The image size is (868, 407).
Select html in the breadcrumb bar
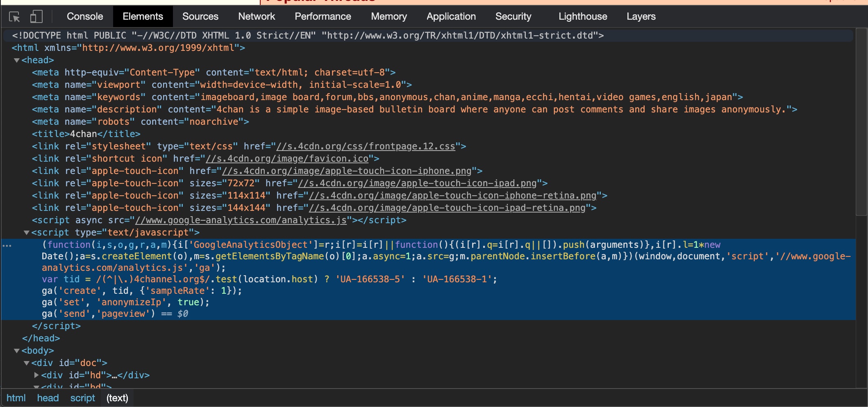click(16, 398)
